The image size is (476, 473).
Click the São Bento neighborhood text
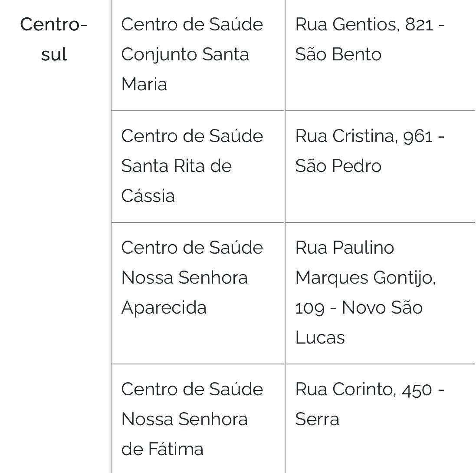click(x=338, y=54)
